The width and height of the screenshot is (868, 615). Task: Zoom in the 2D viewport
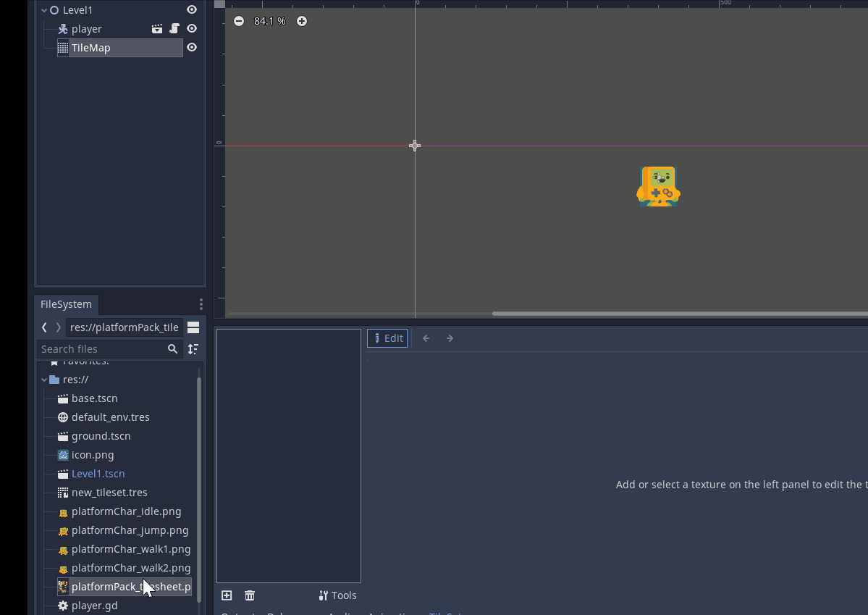point(302,21)
